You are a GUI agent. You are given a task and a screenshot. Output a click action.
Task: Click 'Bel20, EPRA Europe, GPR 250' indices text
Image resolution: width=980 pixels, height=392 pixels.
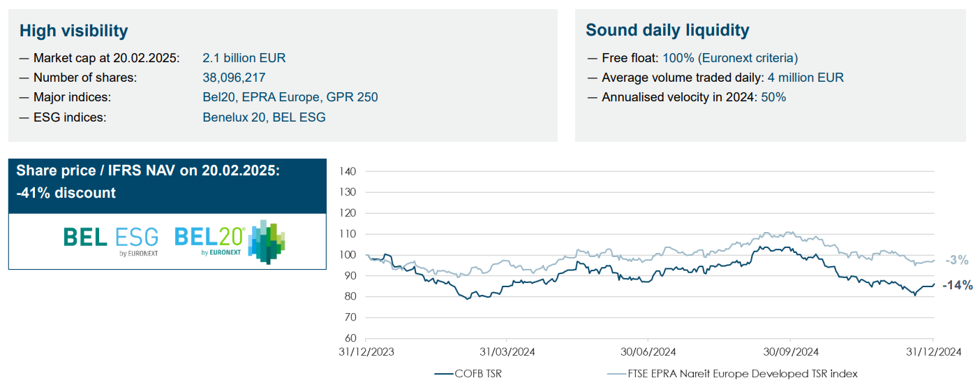(x=290, y=97)
